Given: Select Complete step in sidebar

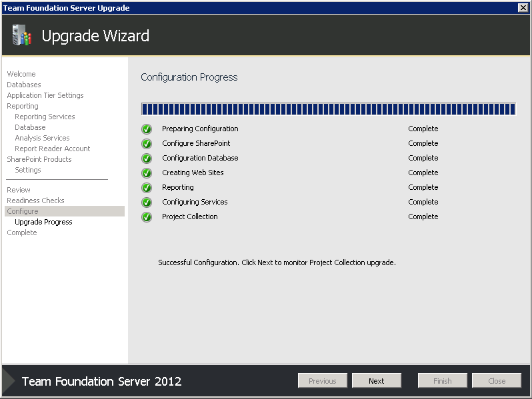Looking at the screenshot, I should pyautogui.click(x=22, y=232).
